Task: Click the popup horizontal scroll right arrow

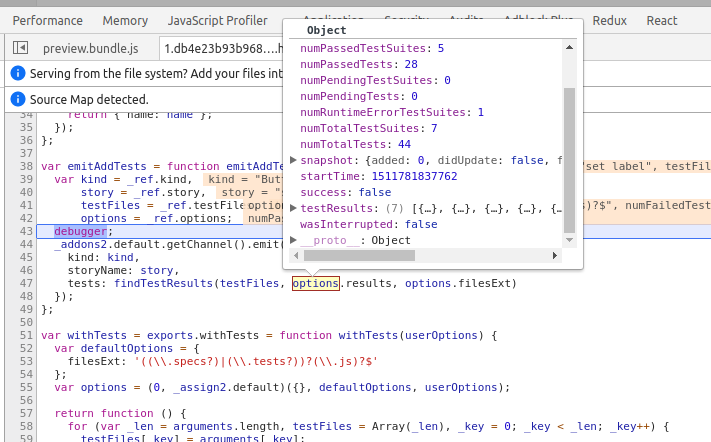Action: (x=555, y=256)
